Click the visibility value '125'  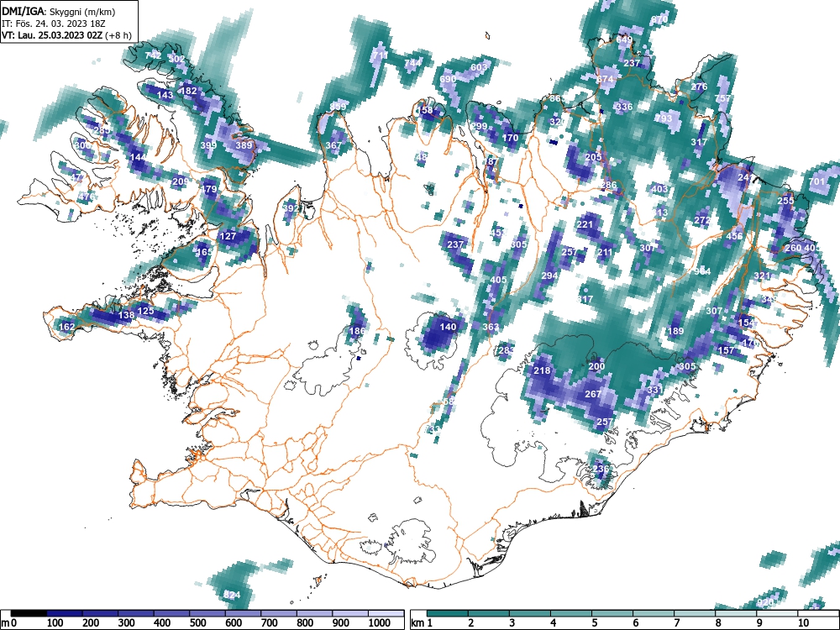pyautogui.click(x=145, y=311)
